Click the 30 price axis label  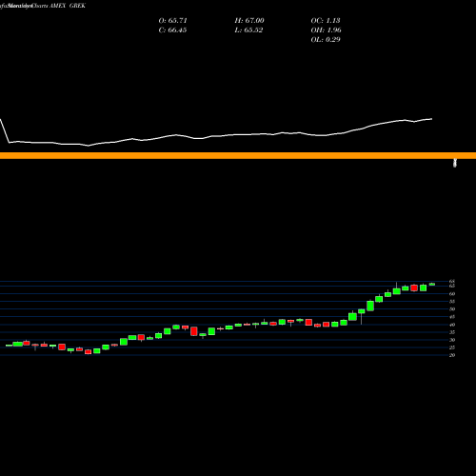coord(452,340)
